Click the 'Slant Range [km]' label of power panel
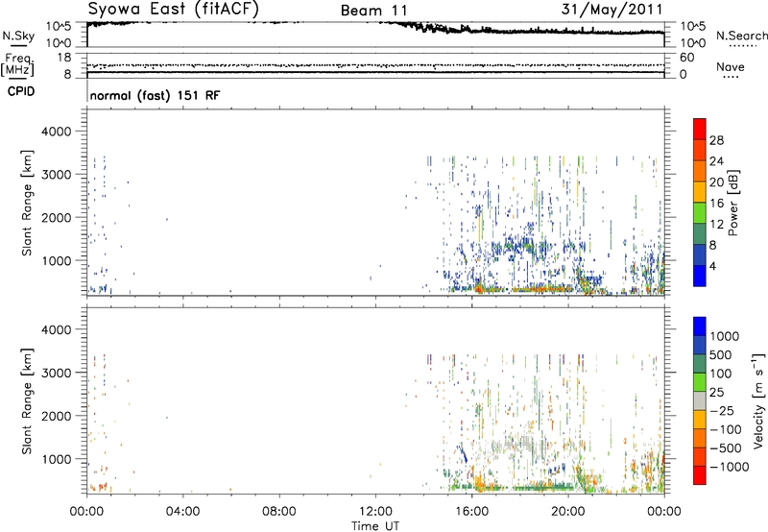Viewport: 768px width, 532px height. pos(27,204)
